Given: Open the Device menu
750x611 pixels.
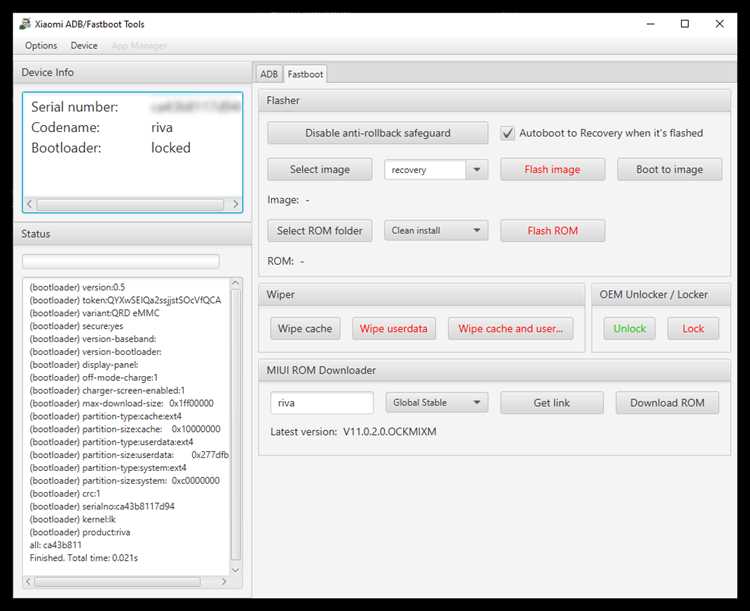Looking at the screenshot, I should (84, 45).
